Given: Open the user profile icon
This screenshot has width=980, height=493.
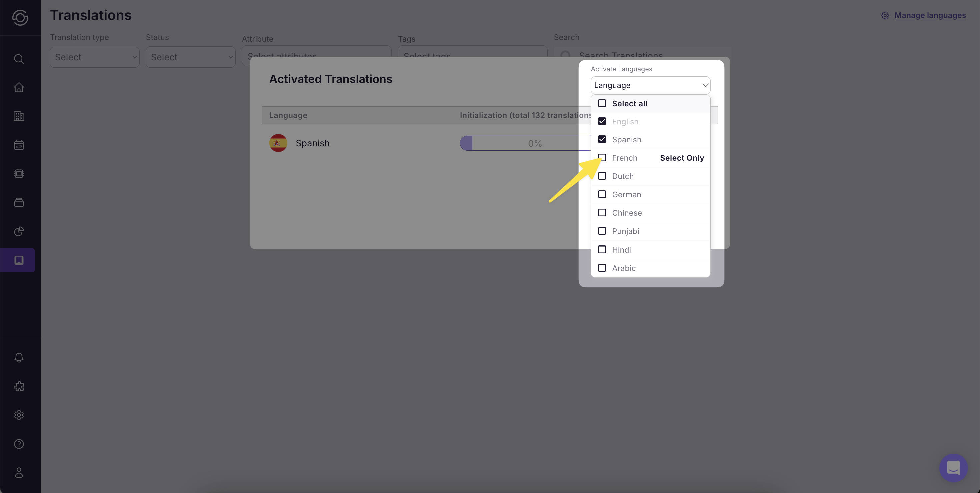Looking at the screenshot, I should pos(19,472).
